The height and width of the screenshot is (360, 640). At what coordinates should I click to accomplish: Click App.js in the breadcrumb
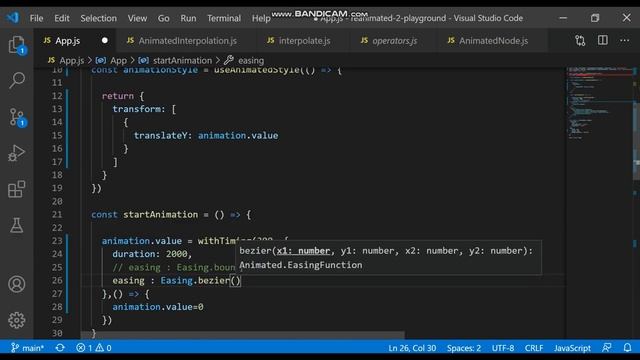[x=66, y=60]
